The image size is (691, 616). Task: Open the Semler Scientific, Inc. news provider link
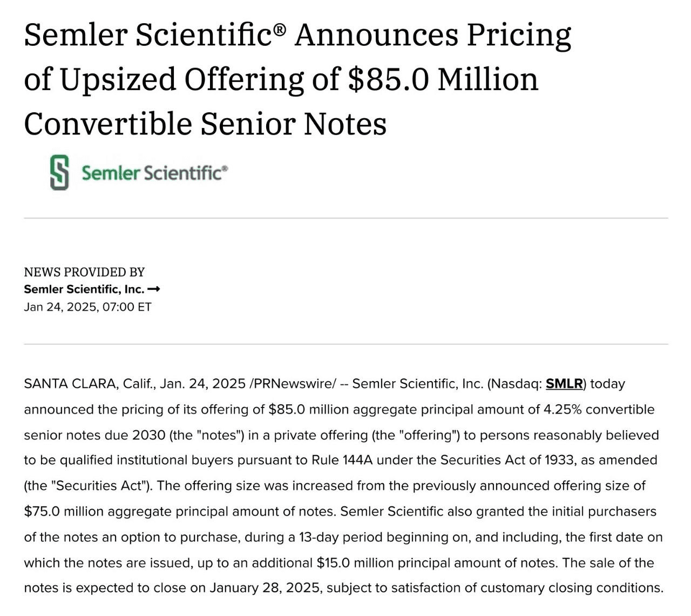click(x=84, y=289)
